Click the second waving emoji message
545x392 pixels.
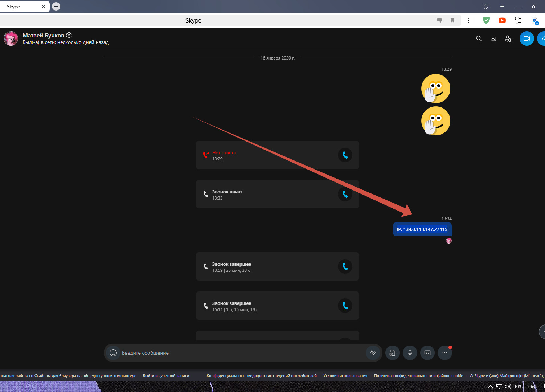click(435, 121)
